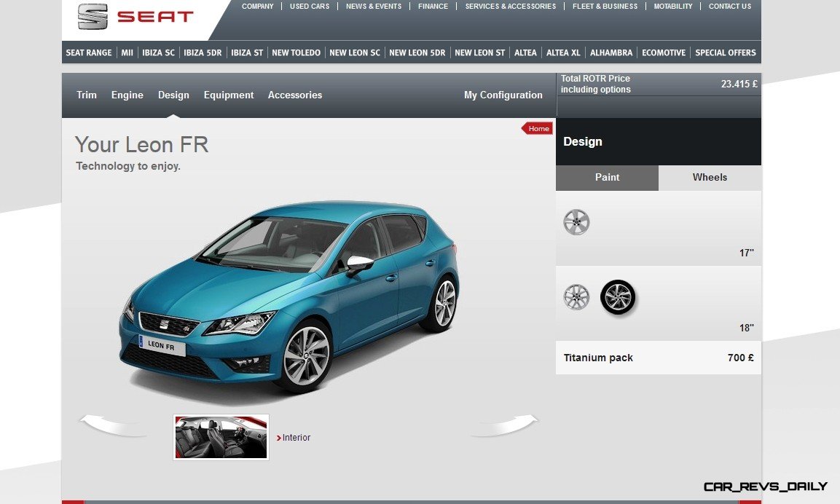
Task: Select the Alhambra model
Action: click(x=611, y=52)
